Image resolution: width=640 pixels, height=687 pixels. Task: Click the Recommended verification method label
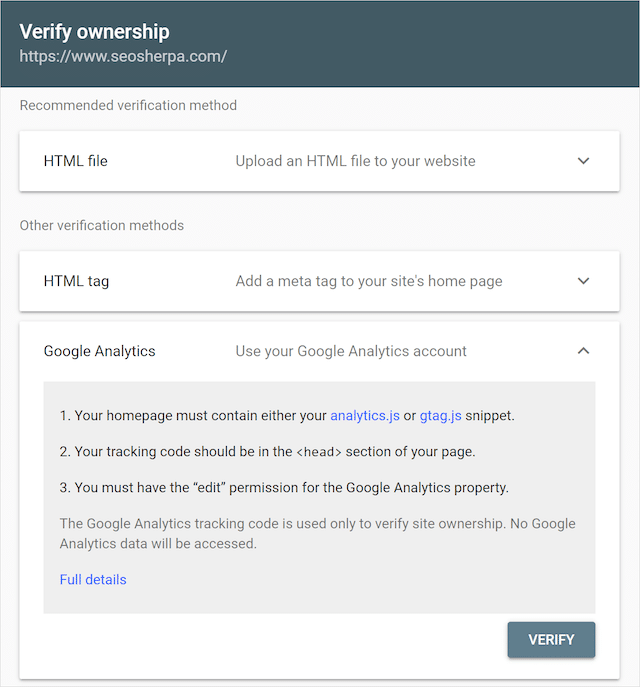pos(128,105)
